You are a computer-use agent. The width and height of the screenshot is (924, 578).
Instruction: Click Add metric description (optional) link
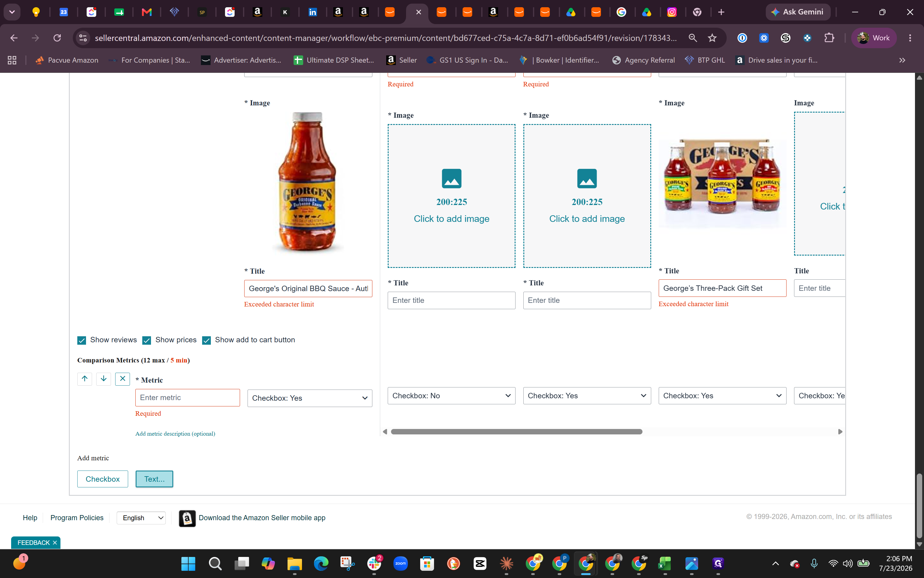pos(175,433)
